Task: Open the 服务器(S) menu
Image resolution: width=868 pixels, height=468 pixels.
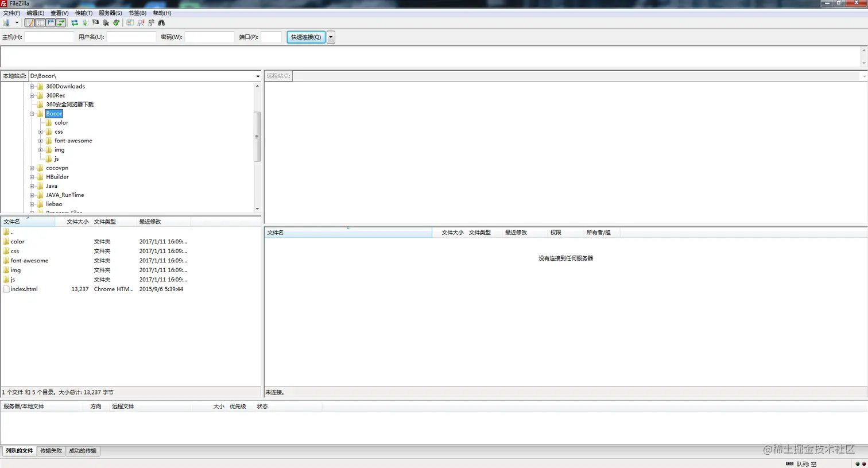Action: coord(110,13)
